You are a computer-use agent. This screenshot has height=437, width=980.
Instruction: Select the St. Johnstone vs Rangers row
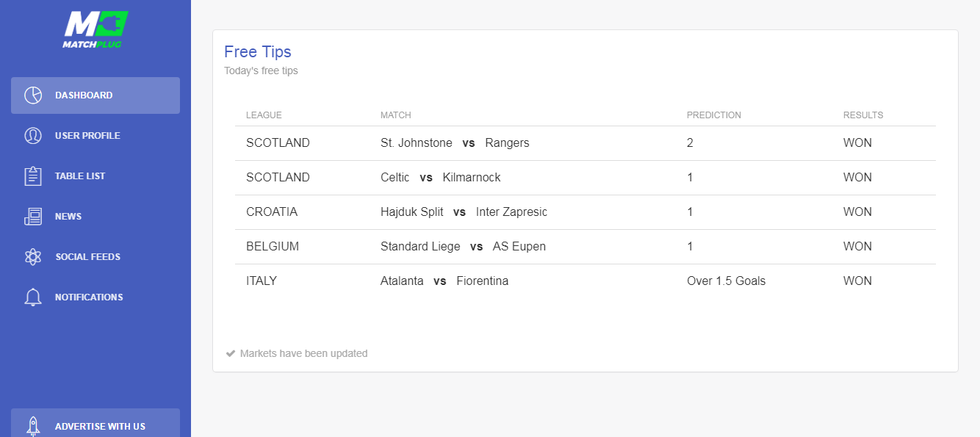coord(454,143)
